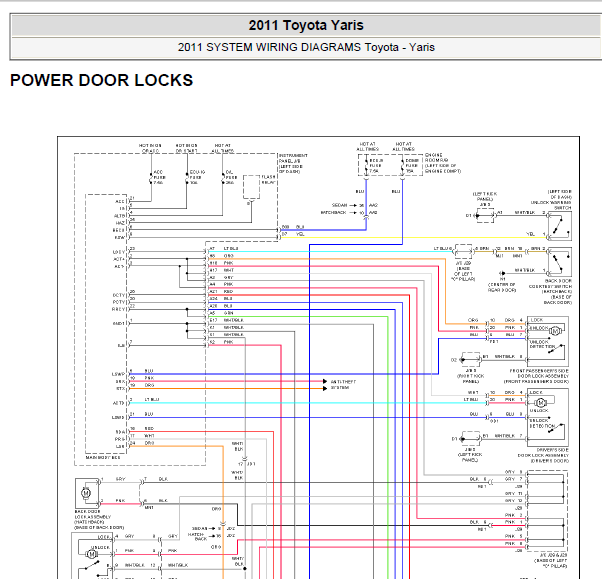
Task: Click the driver's door lock motor symbol
Action: [541, 403]
